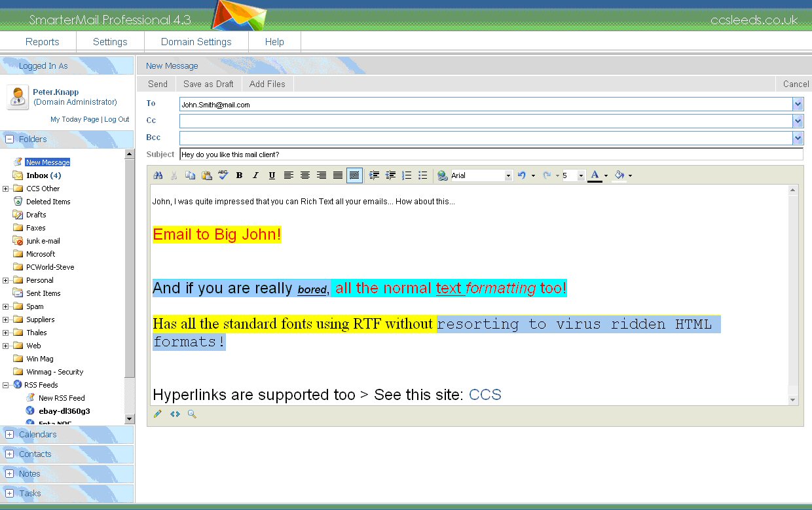Open the Cc field address dropdown
The width and height of the screenshot is (812, 510).
(798, 121)
